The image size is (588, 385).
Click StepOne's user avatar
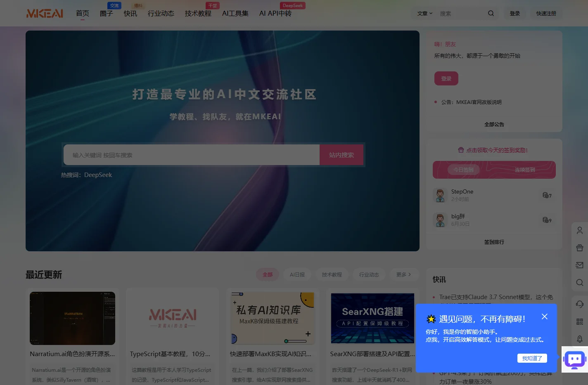tap(440, 195)
